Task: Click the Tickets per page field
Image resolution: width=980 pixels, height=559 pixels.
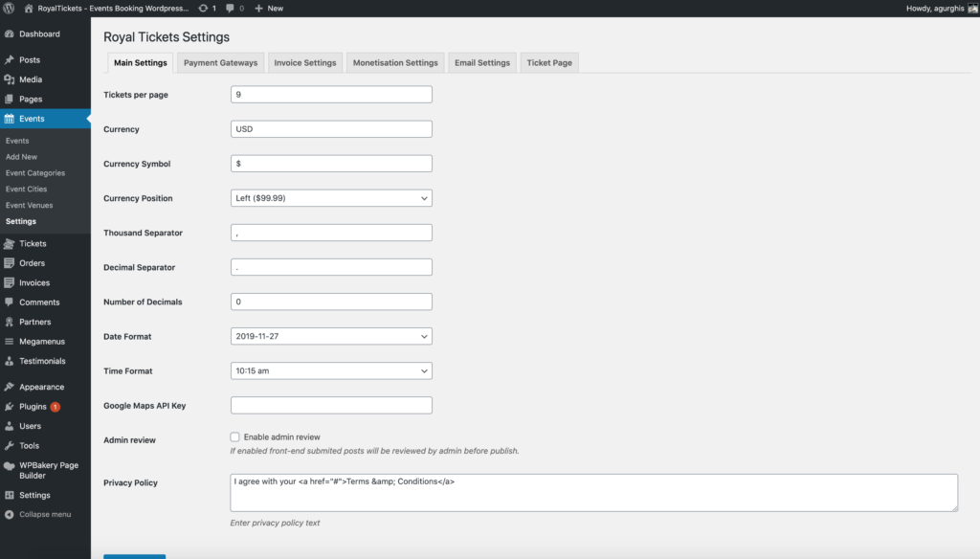Action: tap(331, 95)
